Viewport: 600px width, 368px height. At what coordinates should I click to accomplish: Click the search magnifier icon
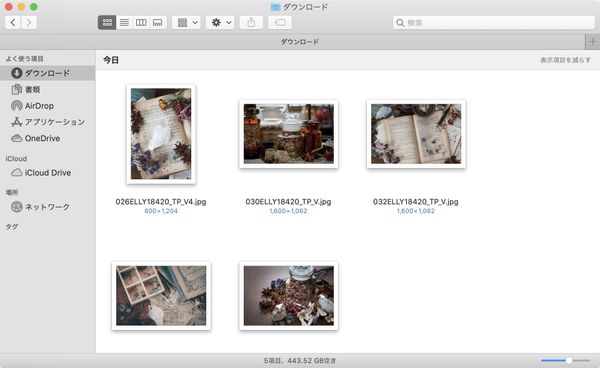click(400, 23)
